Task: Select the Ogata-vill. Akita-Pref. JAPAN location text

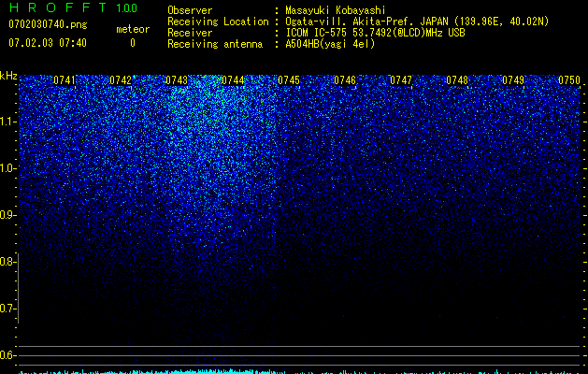Action: (x=417, y=22)
